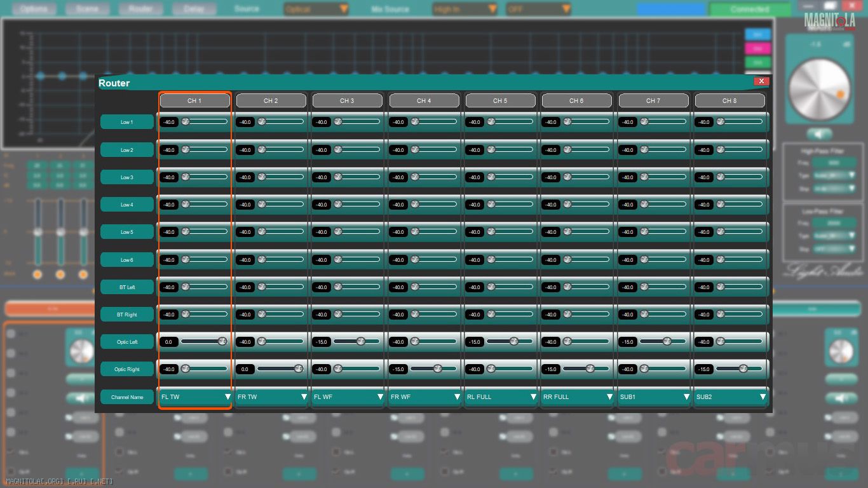The height and width of the screenshot is (488, 868).
Task: Click the CH 3 Optic Left slider knob
Action: point(361,341)
